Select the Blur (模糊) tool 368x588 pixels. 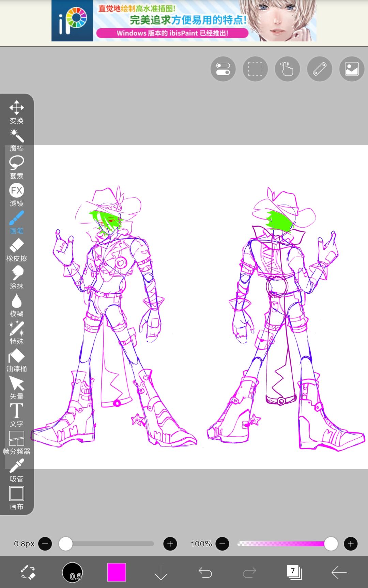tap(16, 305)
